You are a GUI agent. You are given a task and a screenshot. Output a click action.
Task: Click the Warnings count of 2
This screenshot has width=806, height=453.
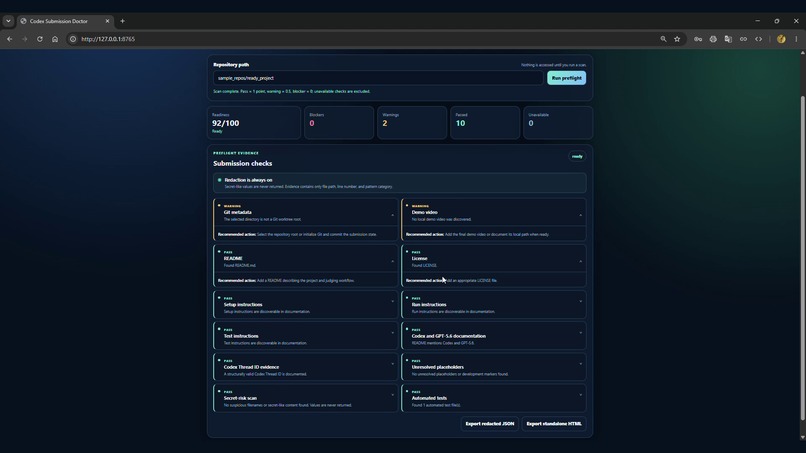[x=384, y=123]
